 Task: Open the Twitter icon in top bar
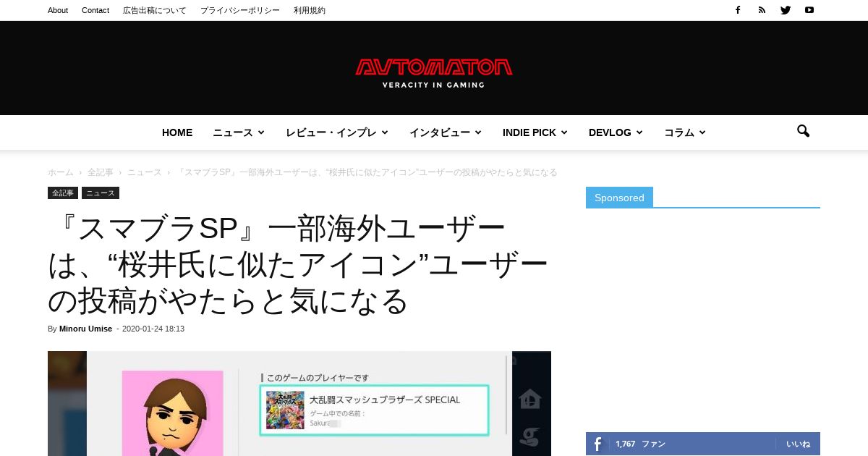pyautogui.click(x=786, y=10)
